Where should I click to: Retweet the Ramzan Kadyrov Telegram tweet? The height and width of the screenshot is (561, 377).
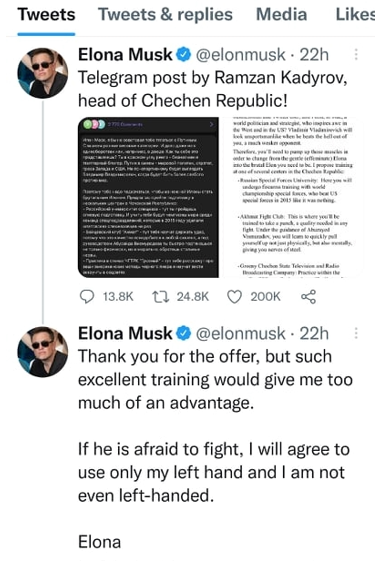161,297
